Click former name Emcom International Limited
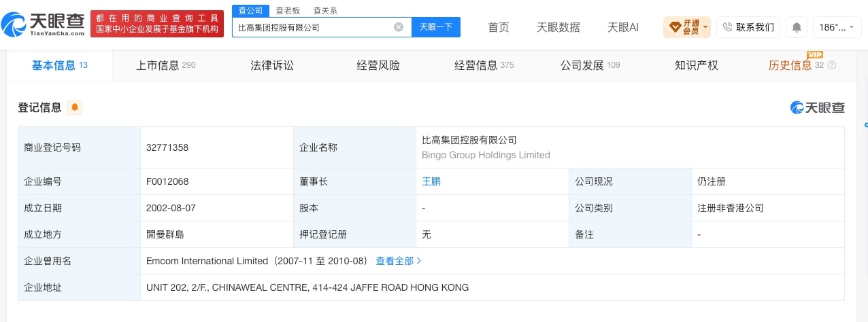This screenshot has height=322, width=868. pyautogui.click(x=207, y=261)
